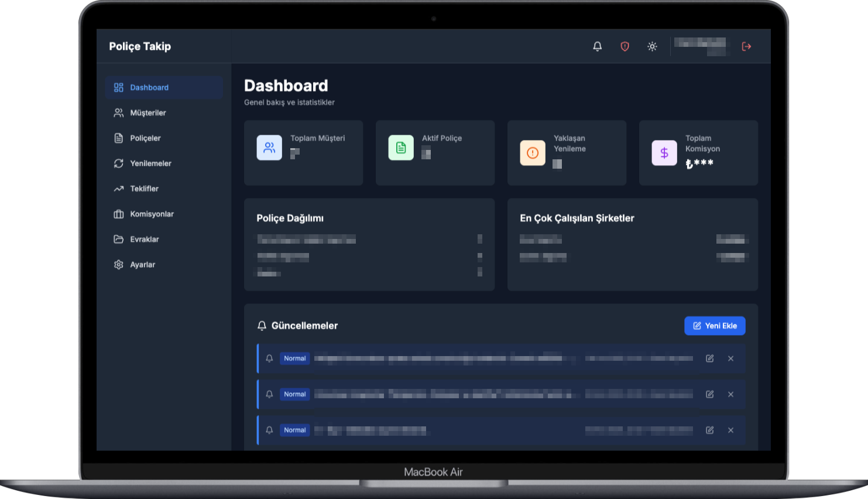The height and width of the screenshot is (499, 868).
Task: Edit the third update entry
Action: pos(709,430)
